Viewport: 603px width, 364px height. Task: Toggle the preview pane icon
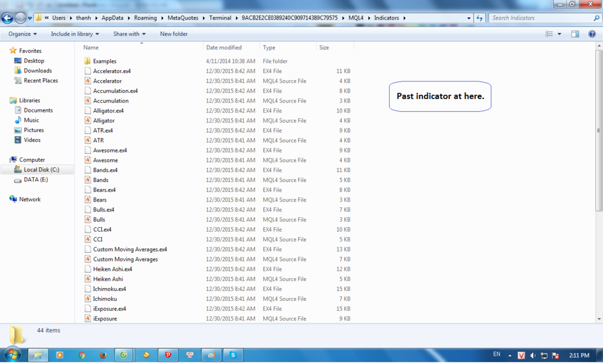coord(575,34)
